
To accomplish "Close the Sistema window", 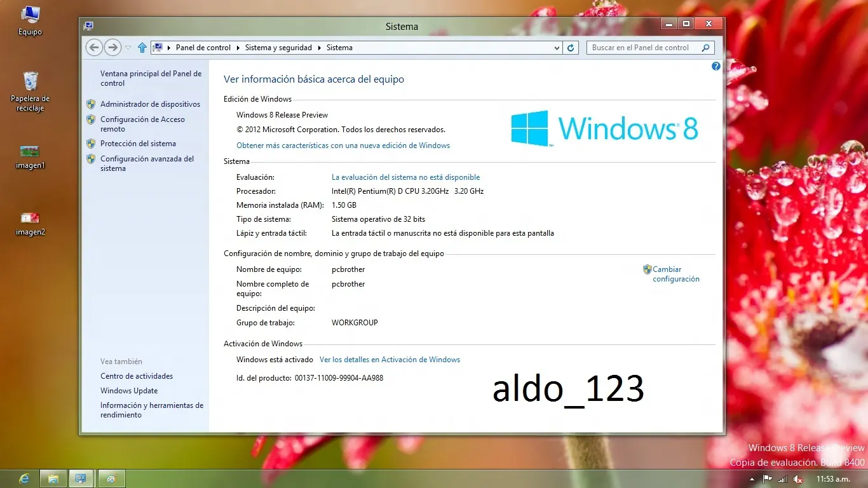I will 709,24.
